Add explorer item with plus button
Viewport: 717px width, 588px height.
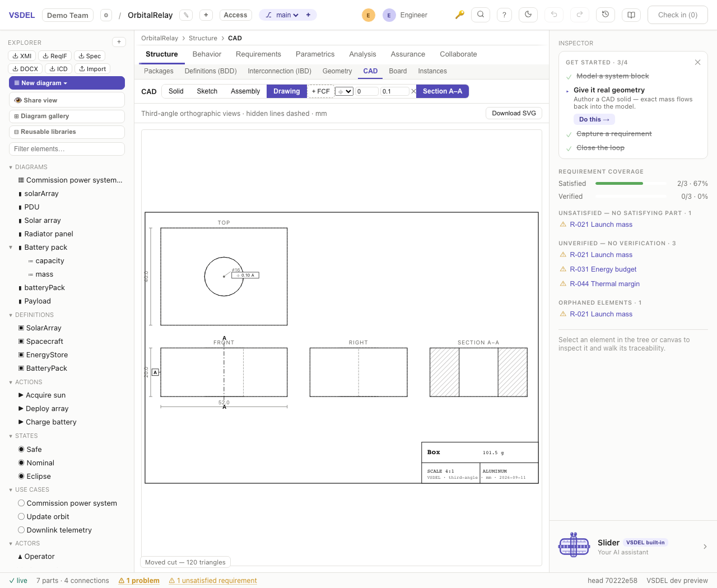119,42
